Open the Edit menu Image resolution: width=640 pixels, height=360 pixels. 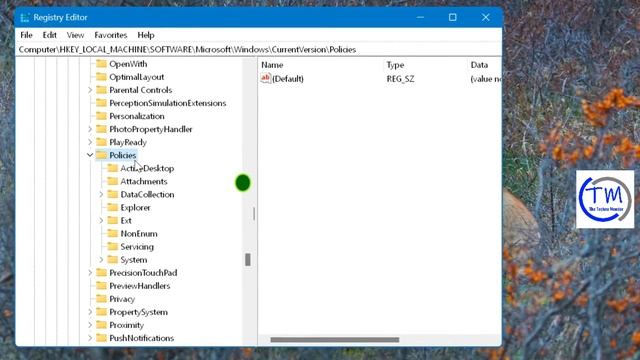point(49,35)
